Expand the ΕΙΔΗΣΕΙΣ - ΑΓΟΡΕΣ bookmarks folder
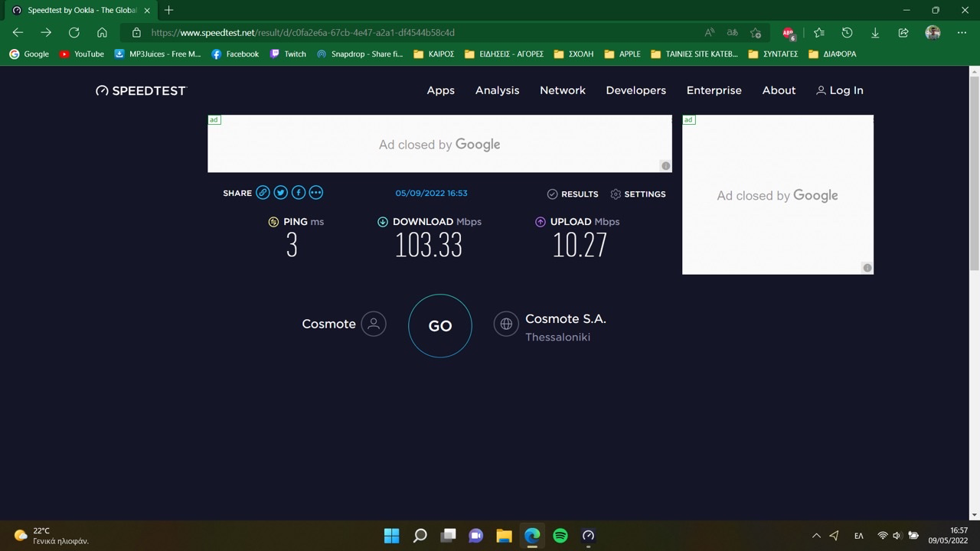The image size is (980, 551). click(x=505, y=54)
